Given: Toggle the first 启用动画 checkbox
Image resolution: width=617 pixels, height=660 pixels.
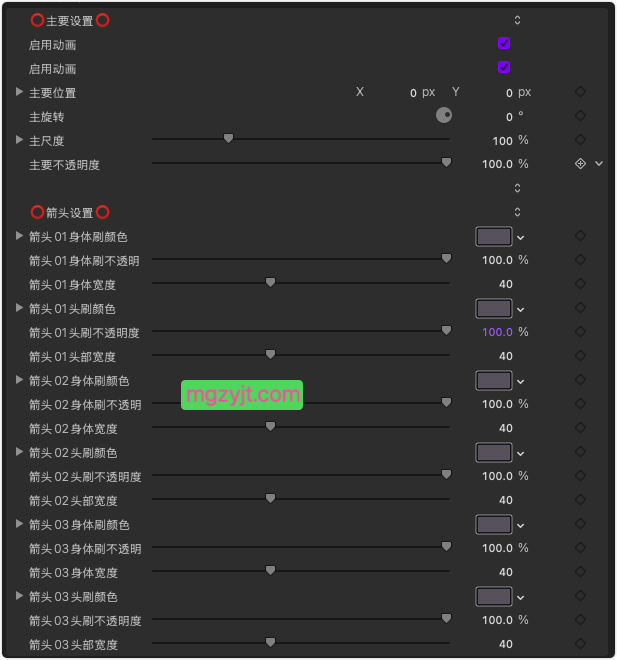Looking at the screenshot, I should [504, 43].
